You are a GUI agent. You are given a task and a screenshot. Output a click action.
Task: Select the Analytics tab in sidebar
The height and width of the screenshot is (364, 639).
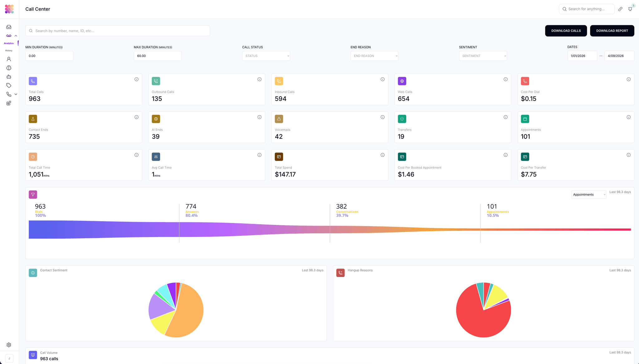point(8,43)
